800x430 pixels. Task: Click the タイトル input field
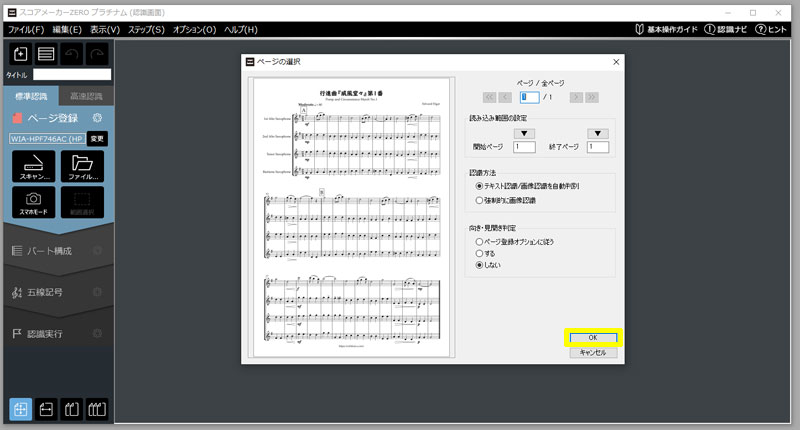coord(72,74)
